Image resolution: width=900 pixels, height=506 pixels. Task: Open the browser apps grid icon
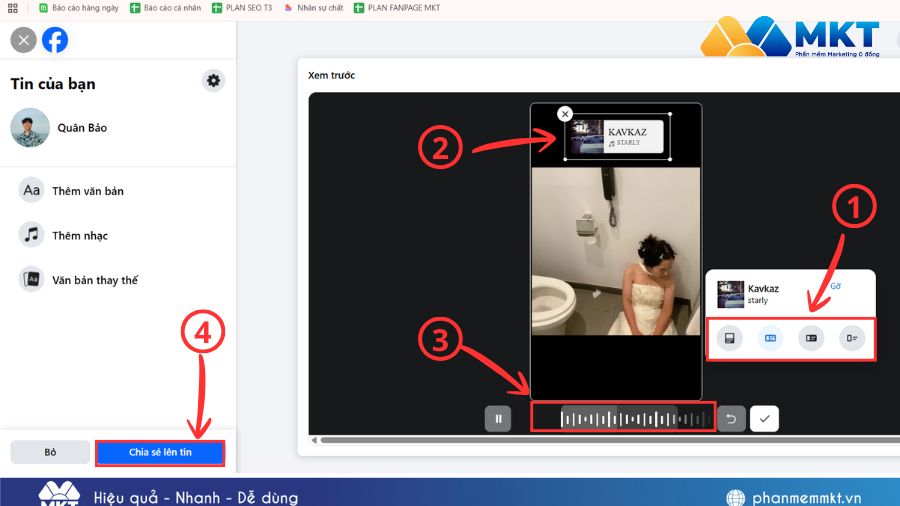[15, 7]
